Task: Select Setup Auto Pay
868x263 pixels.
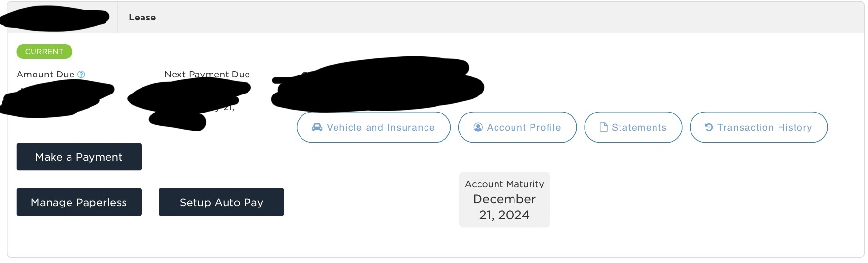Action: click(221, 202)
